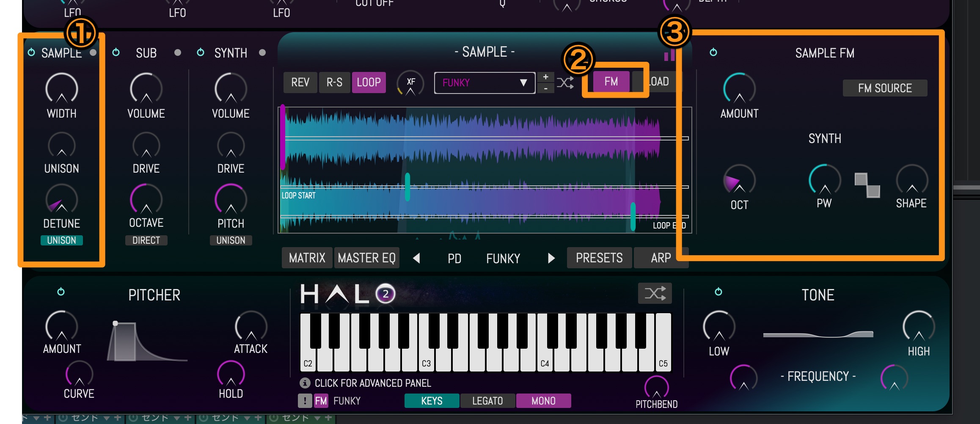
Task: Open the FUNKY sample dropdown
Action: click(484, 83)
